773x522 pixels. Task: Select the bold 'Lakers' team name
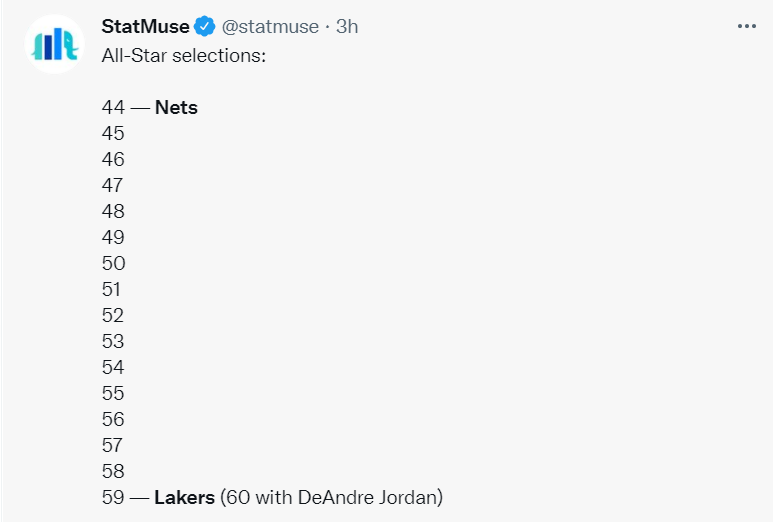[x=184, y=497]
